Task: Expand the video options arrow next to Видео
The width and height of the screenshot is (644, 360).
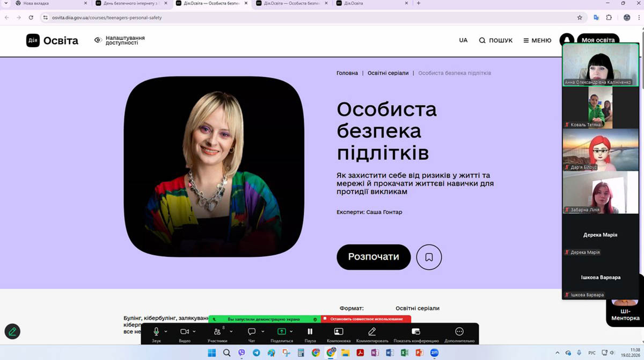Action: 194,332
